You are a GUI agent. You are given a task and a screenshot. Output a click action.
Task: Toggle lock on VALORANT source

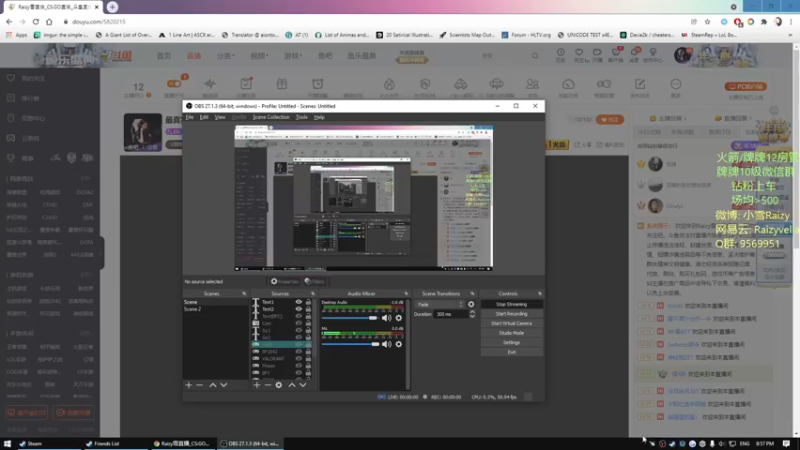click(308, 359)
